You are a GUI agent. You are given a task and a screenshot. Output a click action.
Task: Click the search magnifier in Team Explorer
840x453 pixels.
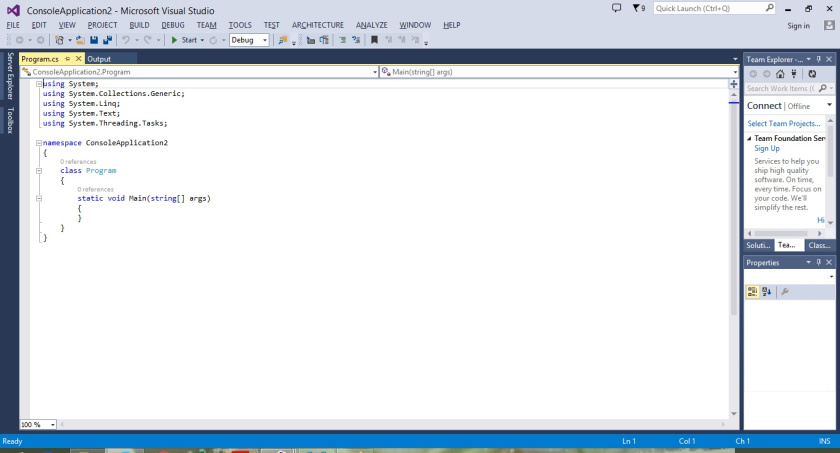coord(823,88)
